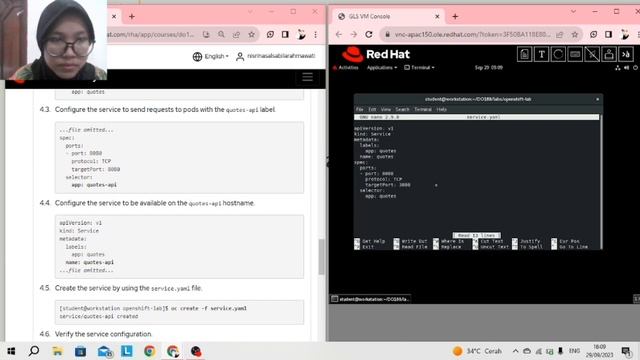The height and width of the screenshot is (360, 640).
Task: Click the last icon in VM console toolbar
Action: (x=626, y=54)
